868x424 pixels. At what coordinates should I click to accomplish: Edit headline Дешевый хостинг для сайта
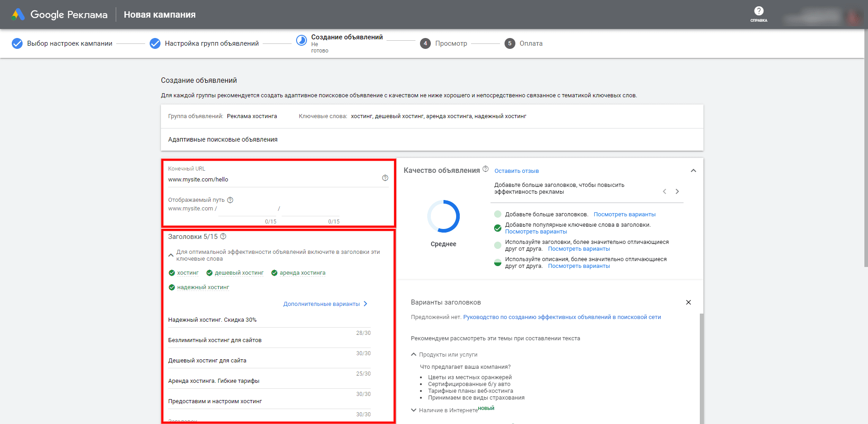(x=269, y=361)
